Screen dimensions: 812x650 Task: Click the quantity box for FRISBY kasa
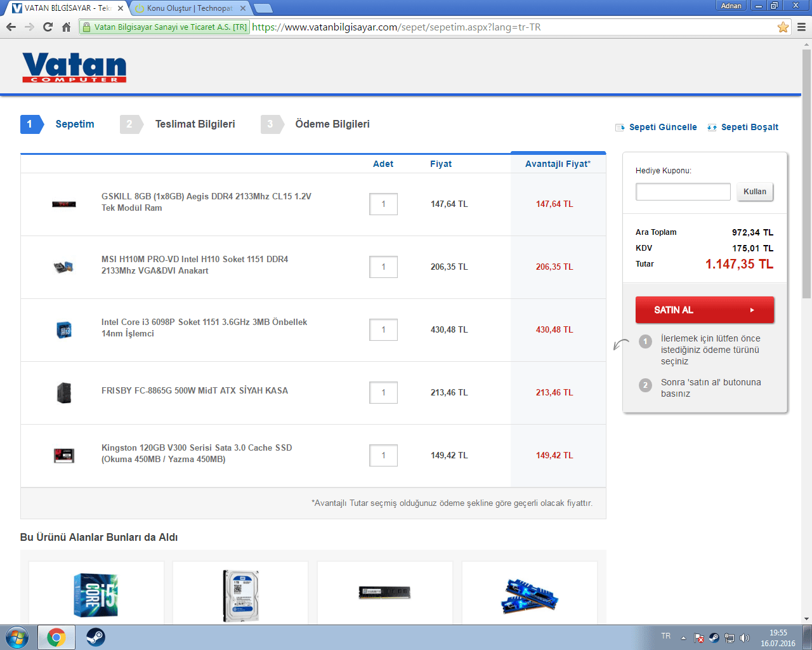(x=383, y=392)
